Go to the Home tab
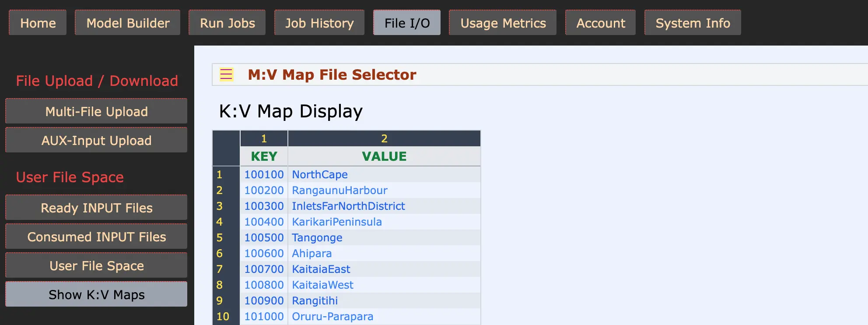This screenshot has width=868, height=325. pyautogui.click(x=38, y=23)
